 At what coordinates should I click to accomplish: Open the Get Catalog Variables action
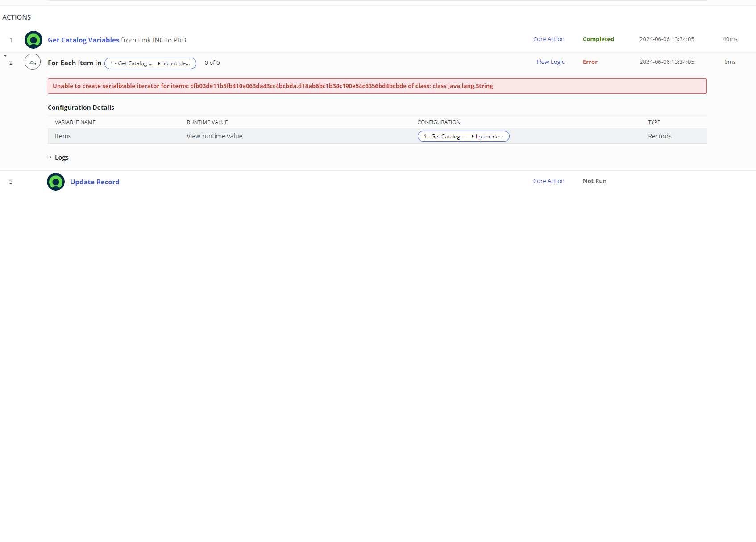pos(83,40)
